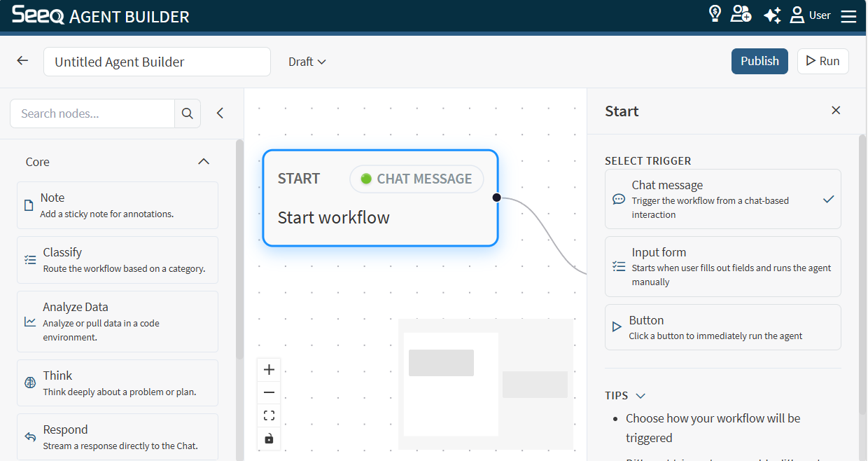The height and width of the screenshot is (461, 868).
Task: Open the hamburger menu in top bar
Action: [848, 16]
